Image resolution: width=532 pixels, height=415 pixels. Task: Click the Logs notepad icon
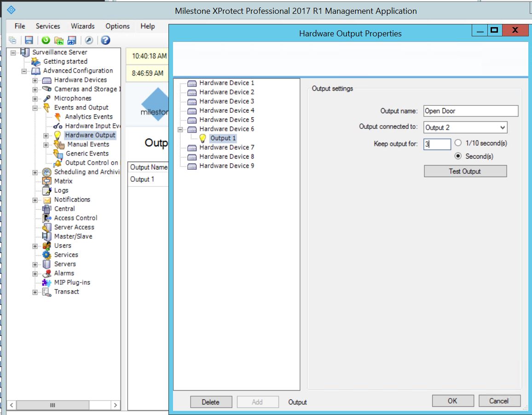[47, 190]
